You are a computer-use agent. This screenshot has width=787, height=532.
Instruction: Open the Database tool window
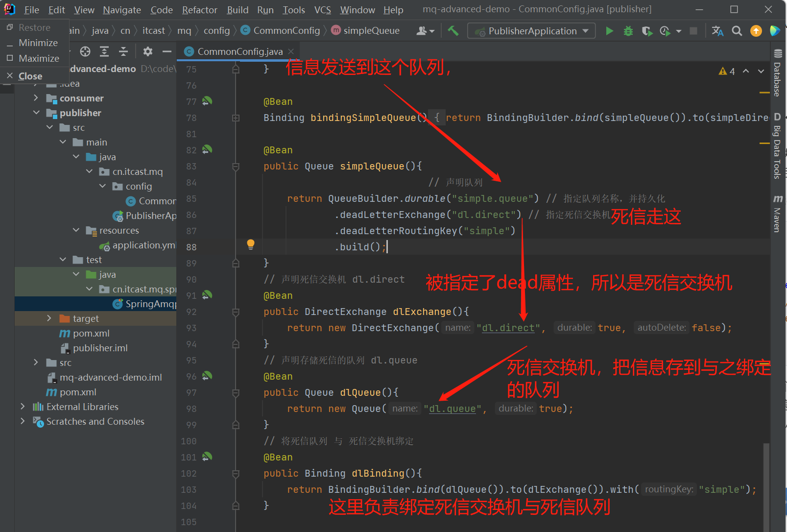pos(777,73)
